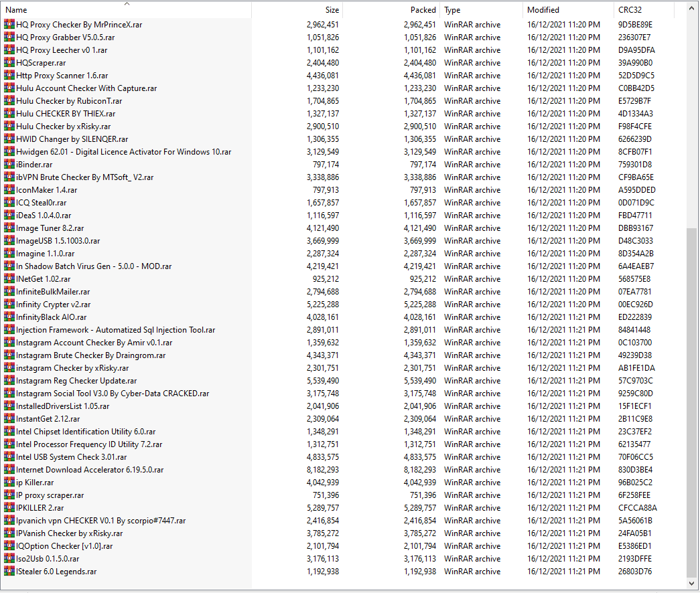Viewport: 700px width, 593px height.
Task: Select Instagram Account Checker By Amir v0.1.rar
Action: [94, 342]
